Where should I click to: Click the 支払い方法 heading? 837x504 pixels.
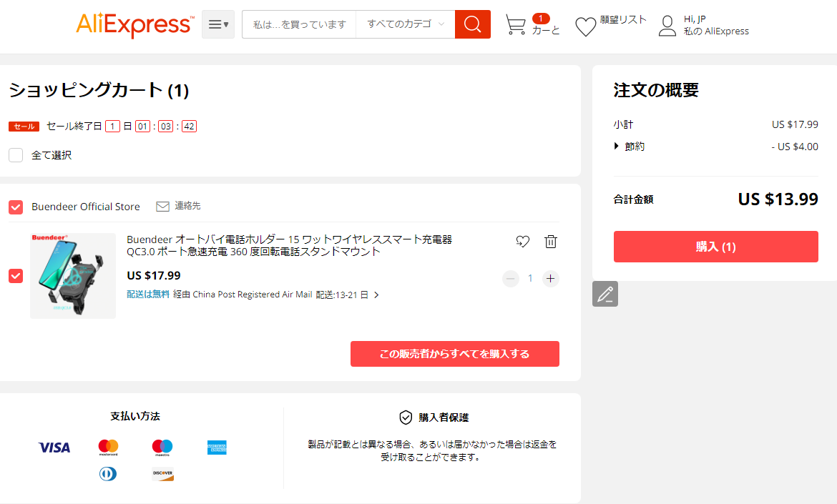[135, 417]
